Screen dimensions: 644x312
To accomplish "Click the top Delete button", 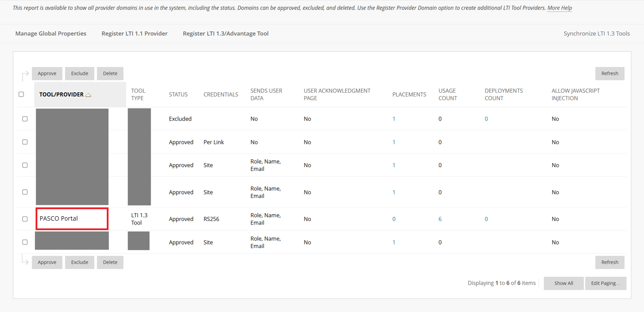I will [x=110, y=74].
